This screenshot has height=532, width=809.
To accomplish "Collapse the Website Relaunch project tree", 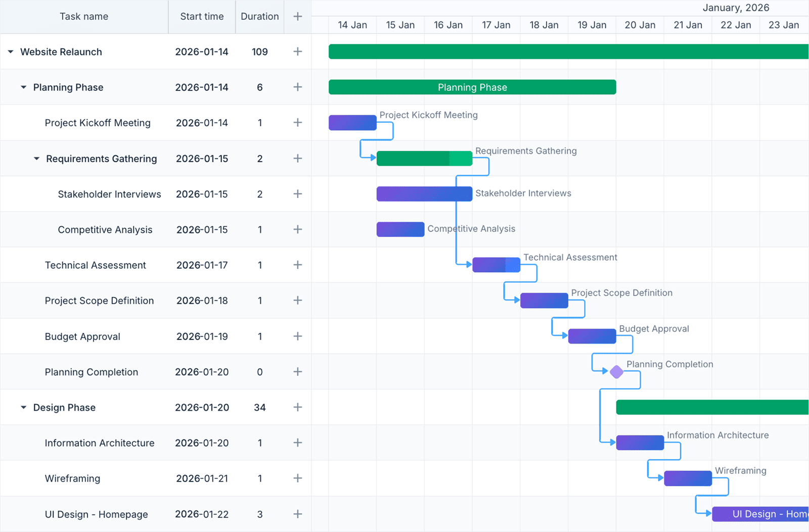I will tap(11, 52).
